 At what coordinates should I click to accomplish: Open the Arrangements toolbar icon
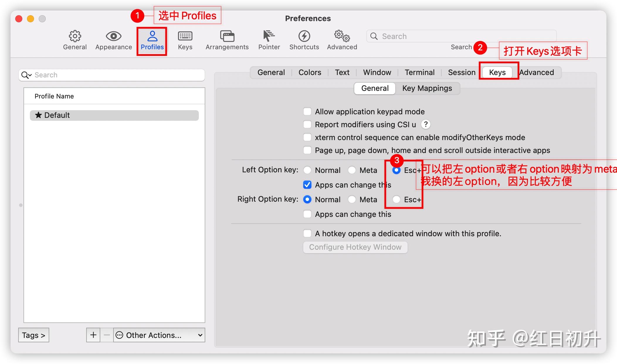(x=227, y=36)
